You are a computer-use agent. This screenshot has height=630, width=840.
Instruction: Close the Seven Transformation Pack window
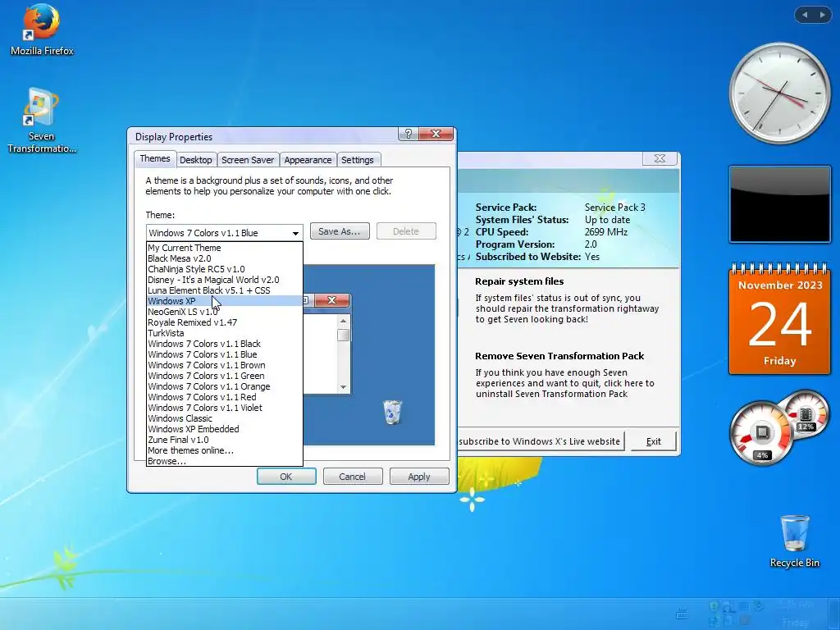click(660, 158)
